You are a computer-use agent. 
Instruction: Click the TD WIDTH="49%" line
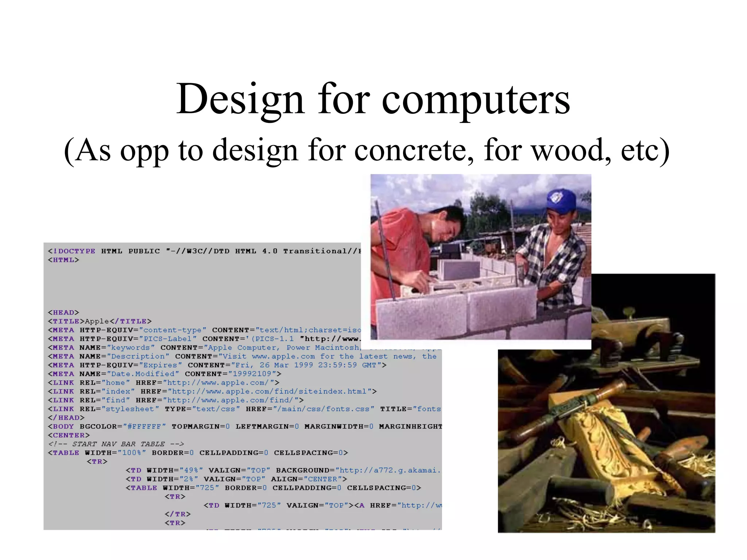click(283, 470)
